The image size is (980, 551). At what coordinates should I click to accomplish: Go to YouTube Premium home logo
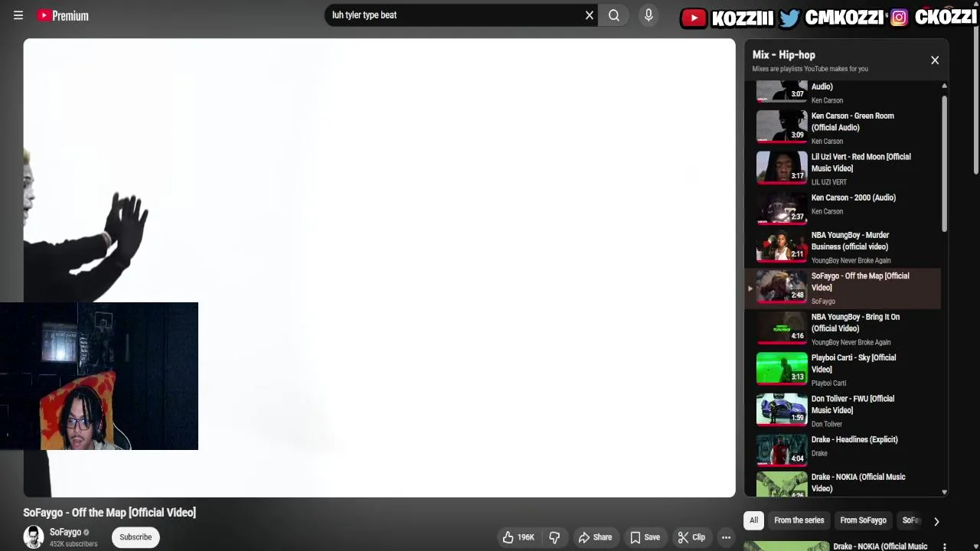click(63, 15)
